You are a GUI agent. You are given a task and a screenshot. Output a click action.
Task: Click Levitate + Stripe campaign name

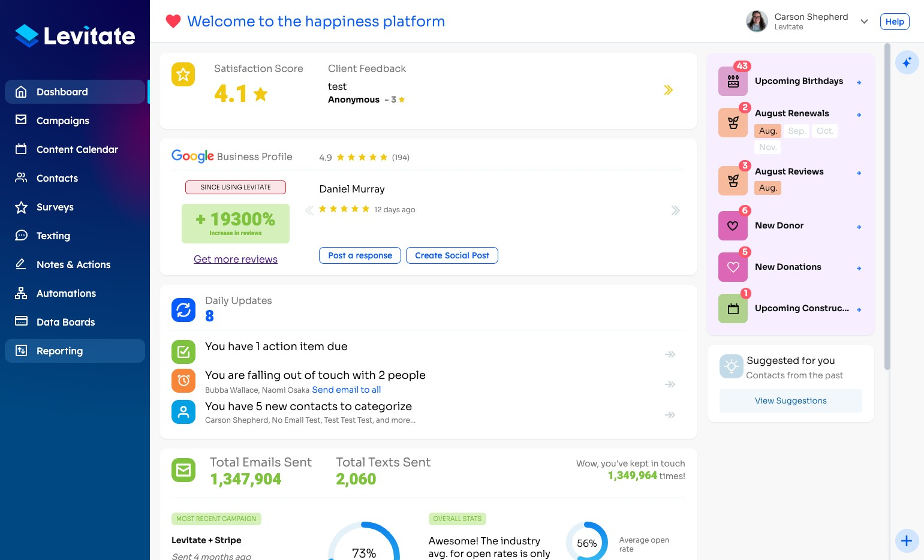coord(206,540)
